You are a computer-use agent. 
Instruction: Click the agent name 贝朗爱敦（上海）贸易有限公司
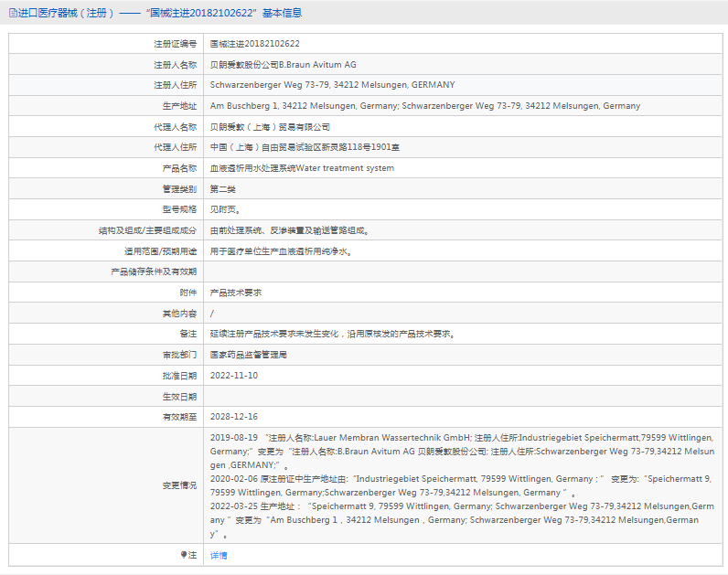coord(270,127)
